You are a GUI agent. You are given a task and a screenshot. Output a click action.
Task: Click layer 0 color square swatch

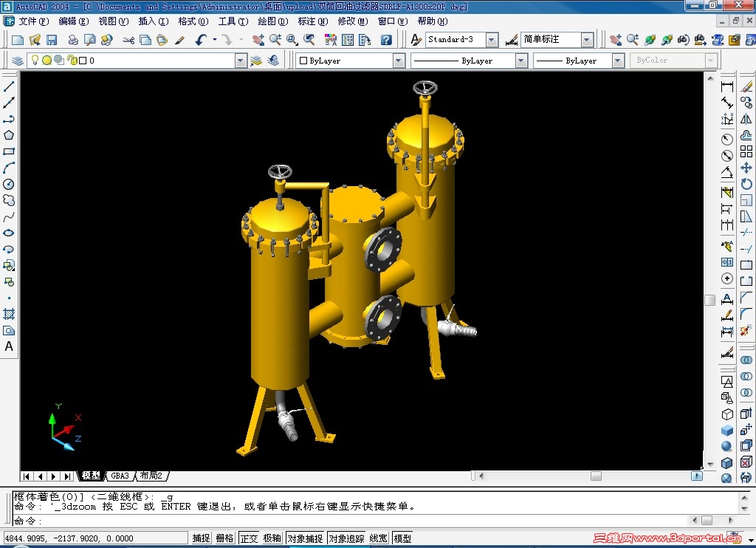click(83, 61)
